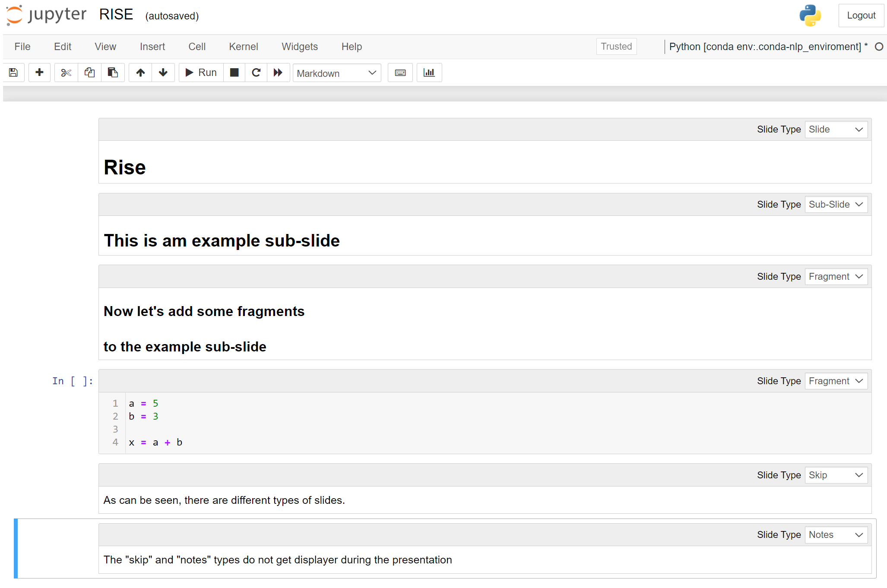The width and height of the screenshot is (887, 588).
Task: Open the Cell menu
Action: point(197,46)
